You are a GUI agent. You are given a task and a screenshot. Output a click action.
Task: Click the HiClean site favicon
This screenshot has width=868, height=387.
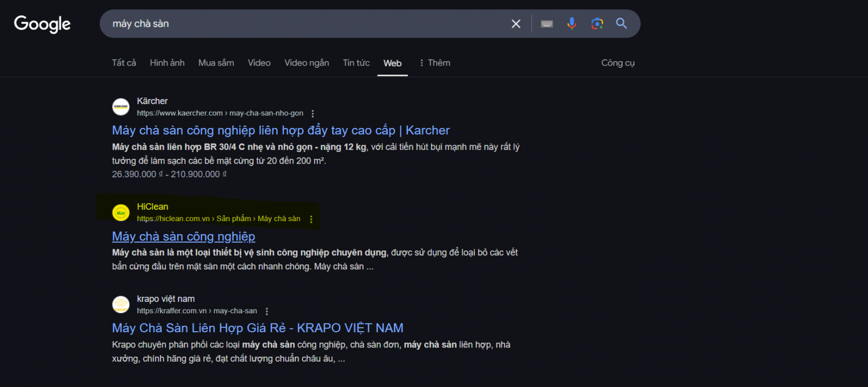[120, 212]
